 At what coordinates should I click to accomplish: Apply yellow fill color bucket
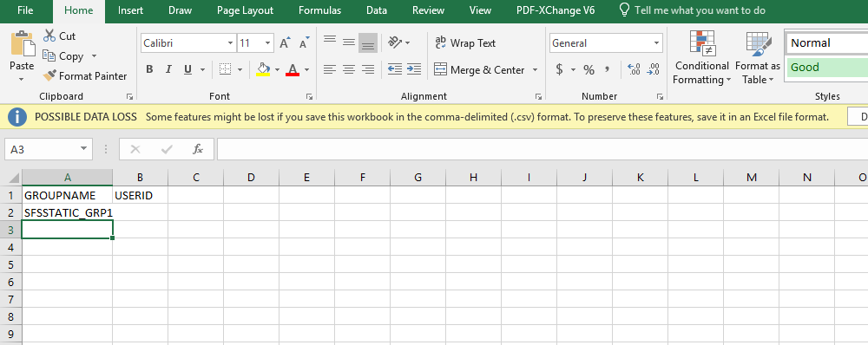click(x=263, y=69)
